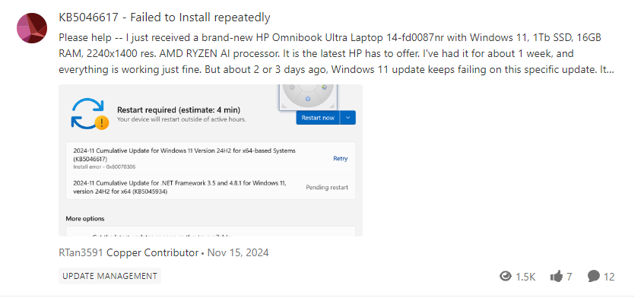Click the Windows Update sync warning icon
The width and height of the screenshot is (644, 298).
click(90, 114)
